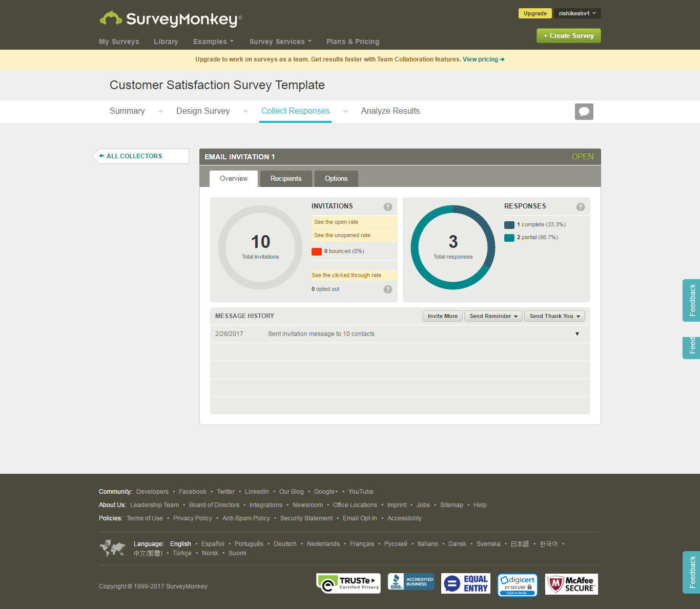Open the Options tab

coord(336,179)
